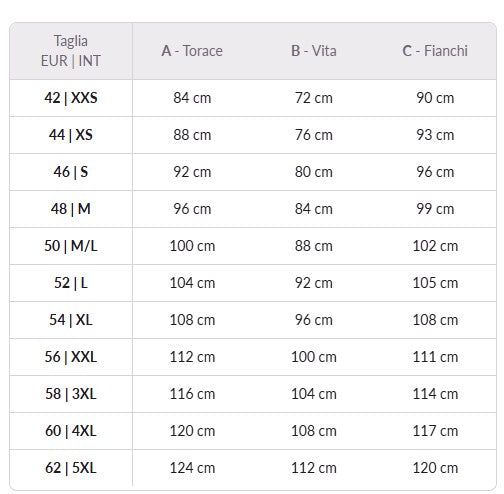Click the 44 | XS size row label
The width and height of the screenshot is (504, 494).
click(71, 135)
